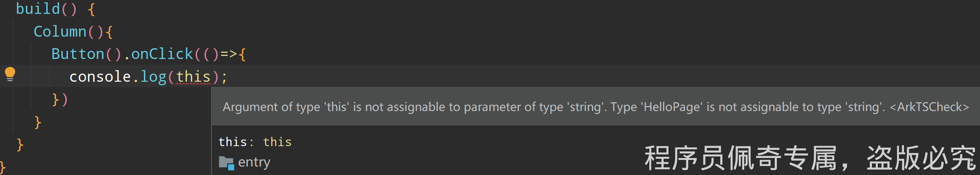Click the closing brace of the Column block
980x175 pixels.
click(x=37, y=122)
